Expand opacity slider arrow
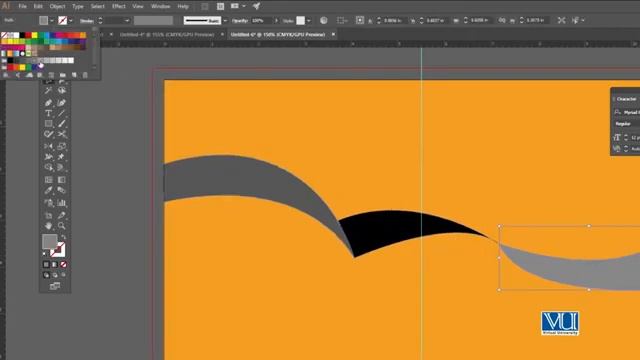This screenshot has height=360, width=640. click(x=276, y=20)
